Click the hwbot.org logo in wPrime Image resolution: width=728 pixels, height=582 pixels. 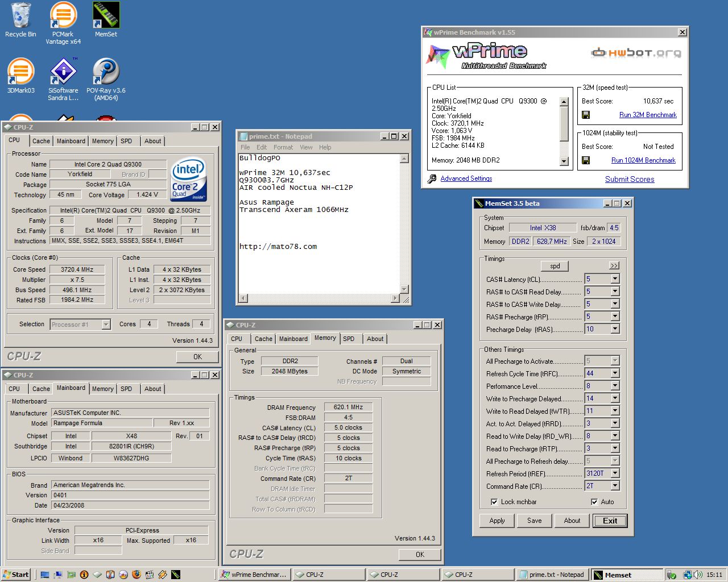(x=636, y=53)
